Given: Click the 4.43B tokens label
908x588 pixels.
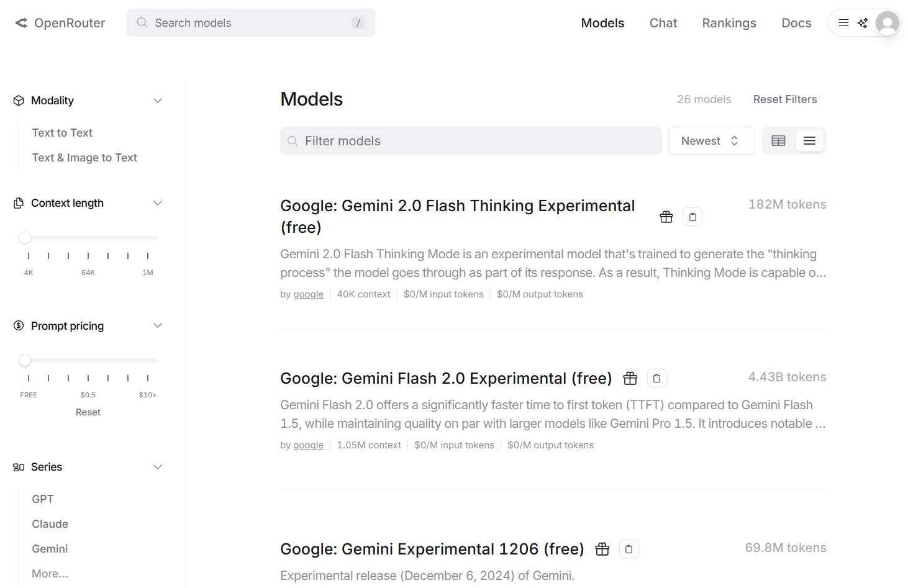Looking at the screenshot, I should [x=787, y=377].
